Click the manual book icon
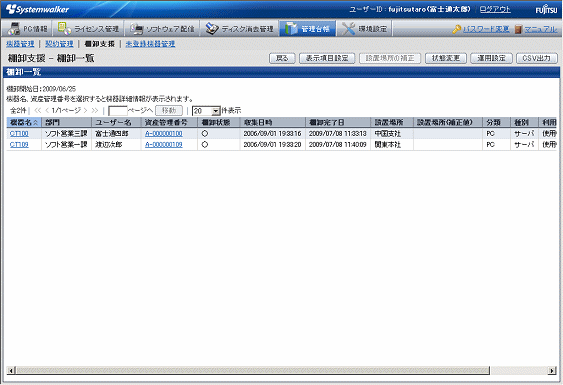 pos(518,29)
